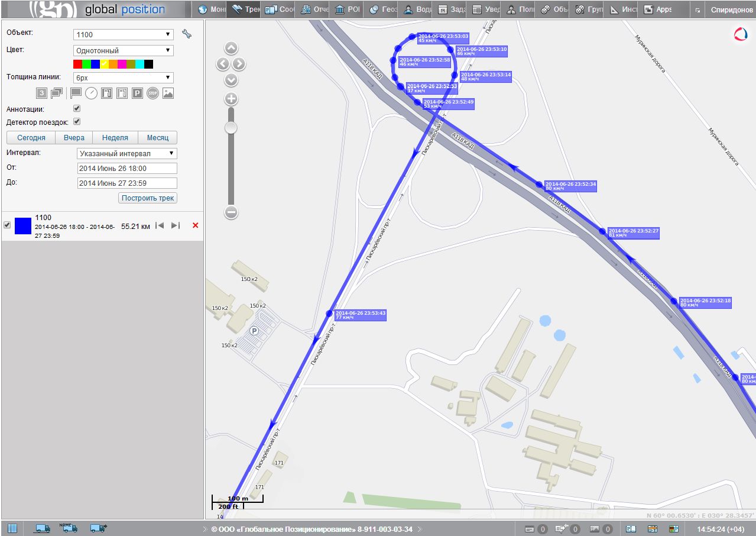Image resolution: width=756 pixels, height=536 pixels.
Task: Click the Неделя period button
Action: [115, 138]
